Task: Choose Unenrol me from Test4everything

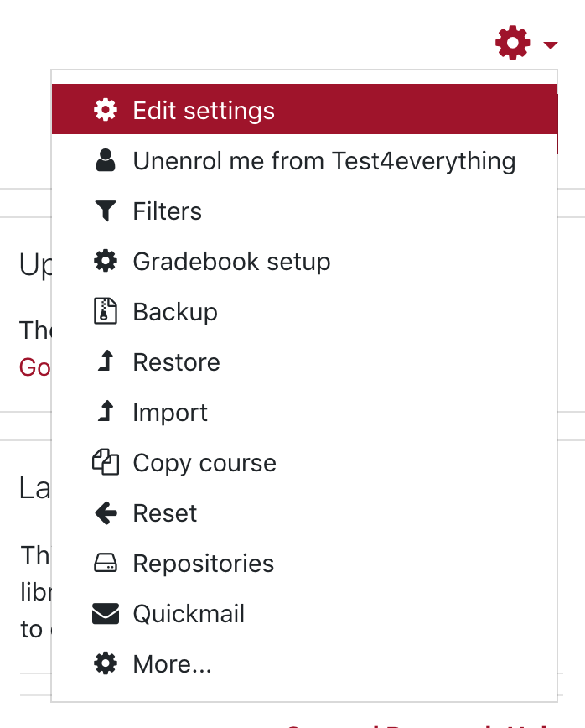Action: pyautogui.click(x=304, y=161)
